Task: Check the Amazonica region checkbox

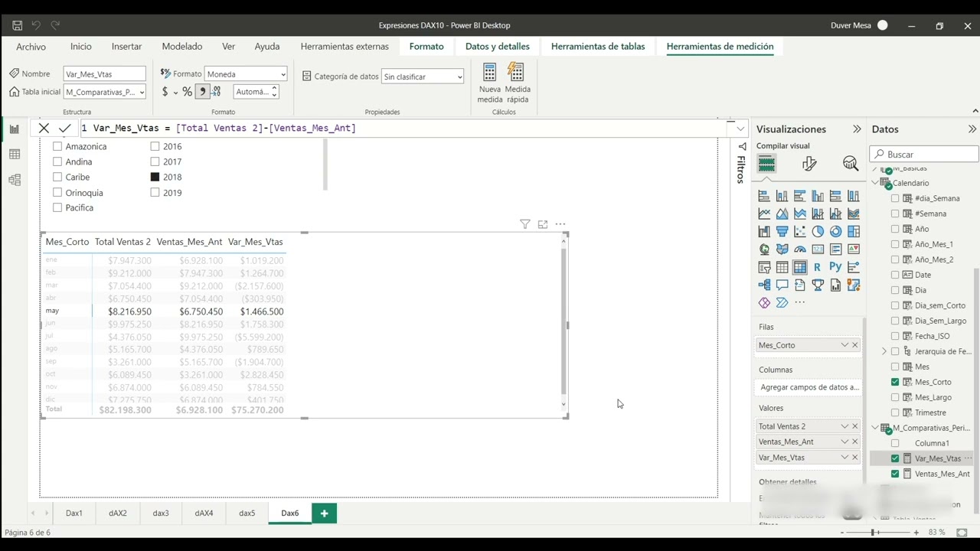Action: (x=57, y=146)
